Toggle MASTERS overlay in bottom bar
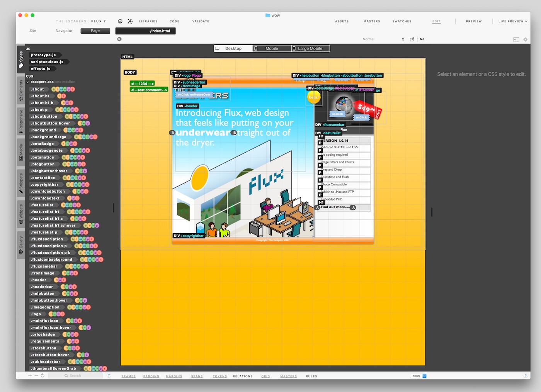 pyautogui.click(x=289, y=376)
